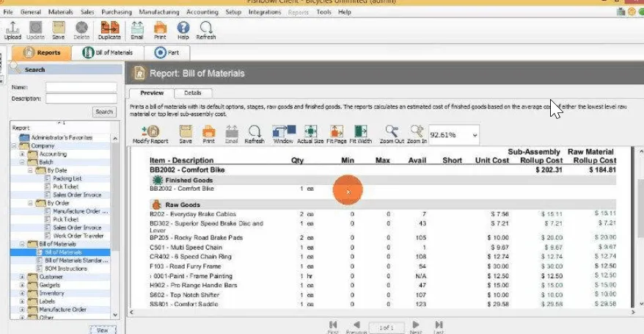Open the zoom percentage dropdown
Image resolution: width=644 pixels, height=334 pixels.
pos(475,135)
